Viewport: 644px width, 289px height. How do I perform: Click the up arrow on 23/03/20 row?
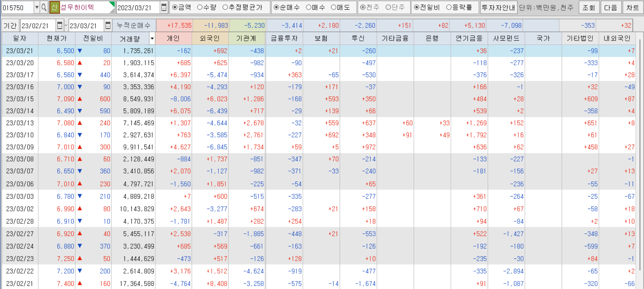point(80,63)
